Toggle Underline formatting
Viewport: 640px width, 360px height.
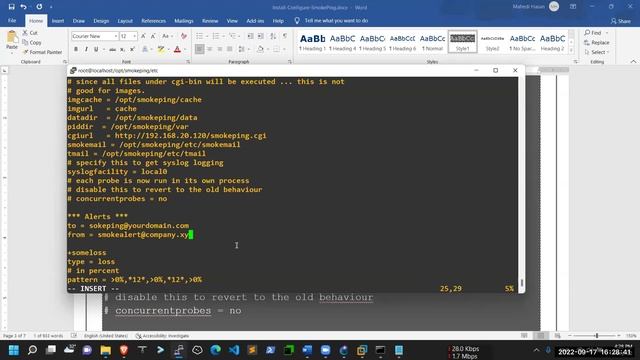click(x=96, y=49)
